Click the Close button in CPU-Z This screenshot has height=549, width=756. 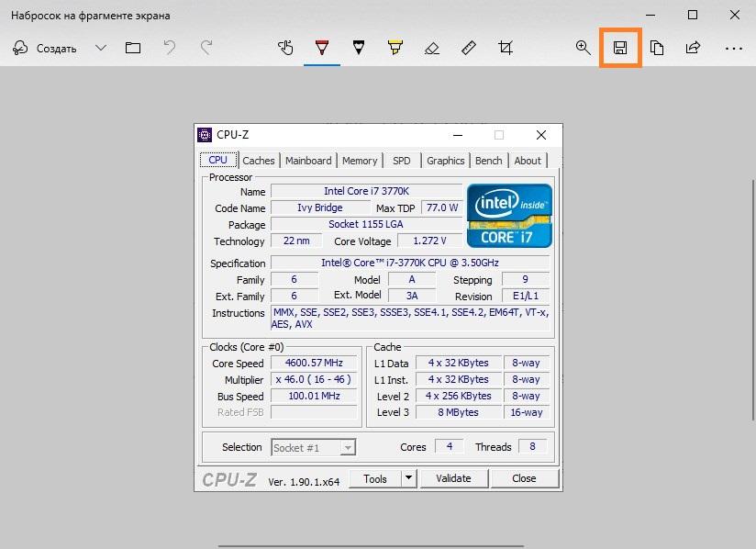coord(525,478)
